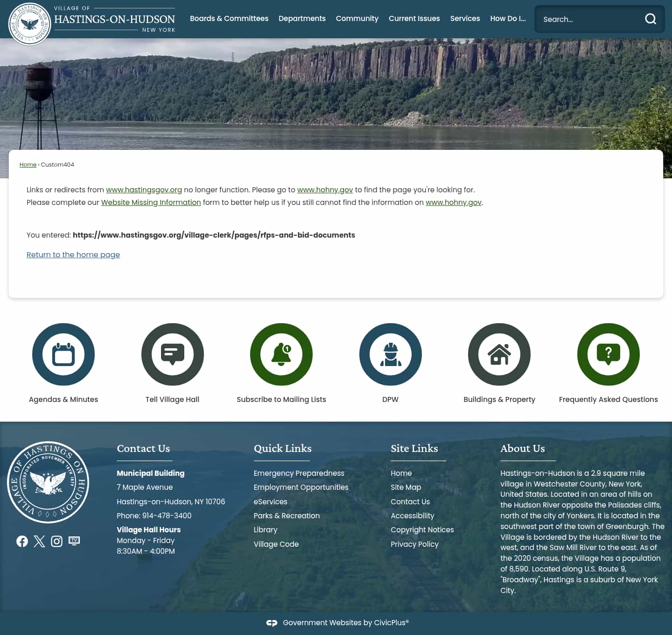The height and width of the screenshot is (635, 672).
Task: Expand the Departments navigation menu
Action: (x=302, y=19)
